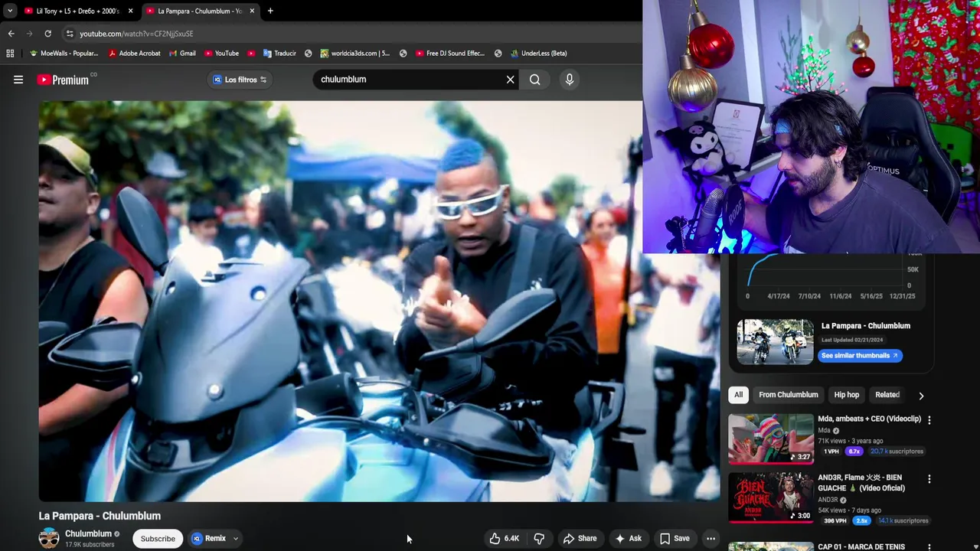Open the YouTube guide hamburger menu
The width and height of the screenshot is (980, 551).
[x=18, y=80]
